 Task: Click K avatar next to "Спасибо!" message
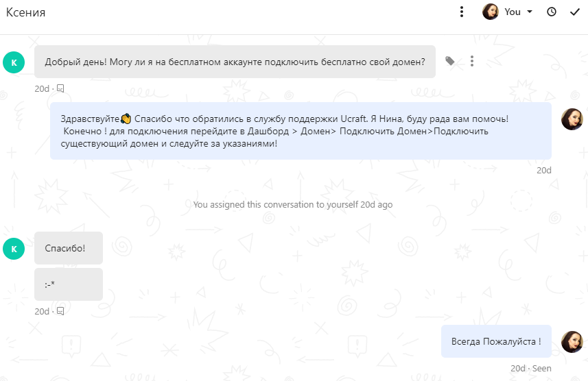[x=14, y=249]
